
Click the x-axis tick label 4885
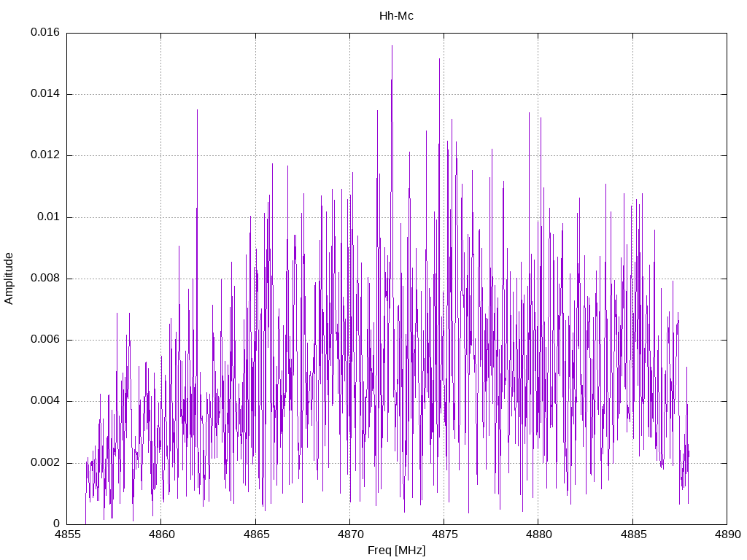click(x=633, y=534)
